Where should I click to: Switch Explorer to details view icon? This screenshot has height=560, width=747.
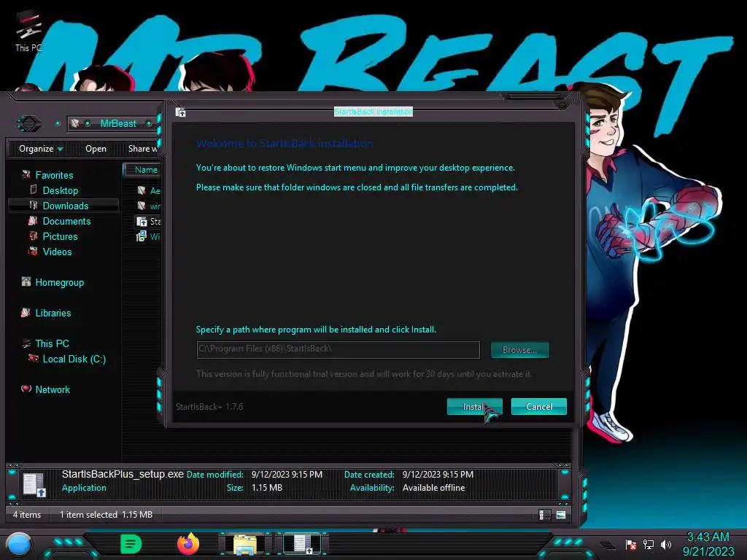(544, 515)
